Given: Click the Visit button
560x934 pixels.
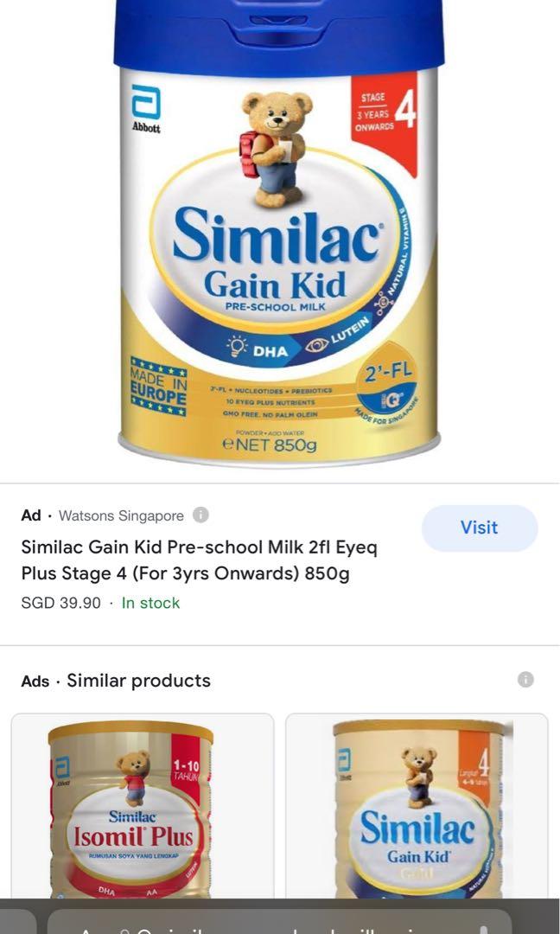Looking at the screenshot, I should (x=480, y=528).
